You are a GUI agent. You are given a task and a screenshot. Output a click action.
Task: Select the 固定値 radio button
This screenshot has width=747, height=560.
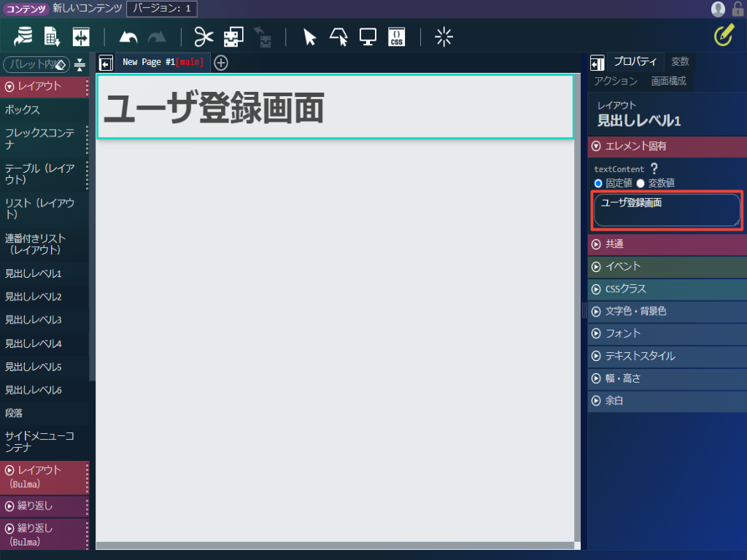pos(598,183)
